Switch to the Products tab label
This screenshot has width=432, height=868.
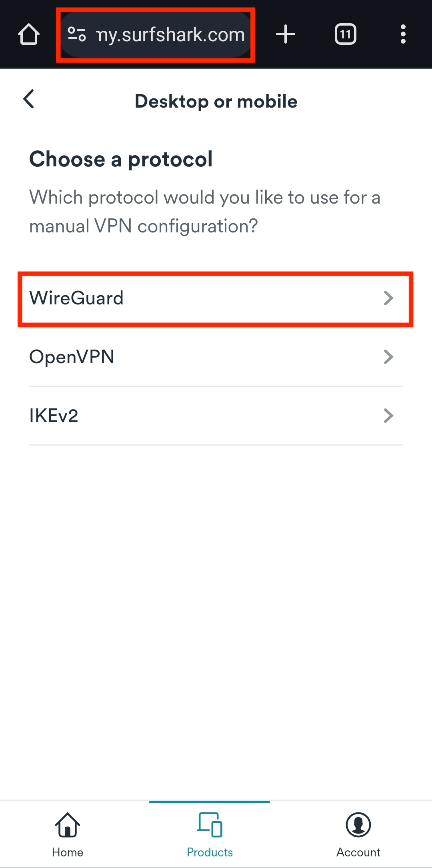(x=210, y=852)
